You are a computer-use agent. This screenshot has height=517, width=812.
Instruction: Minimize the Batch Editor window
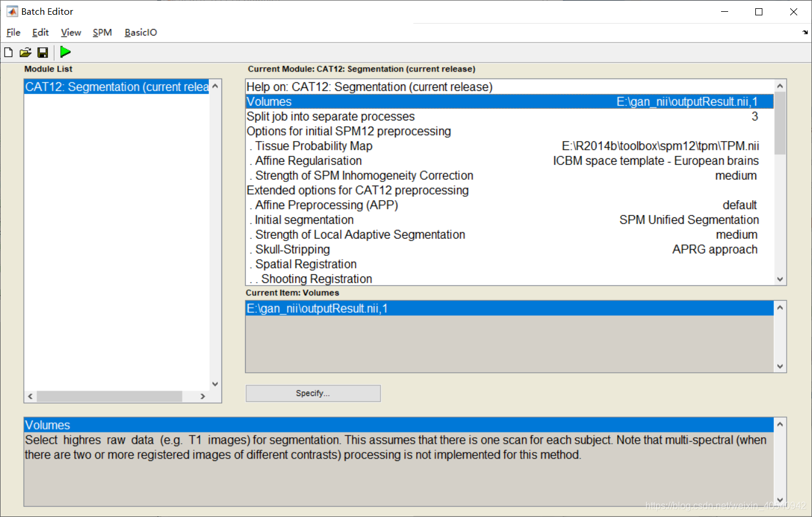point(725,12)
